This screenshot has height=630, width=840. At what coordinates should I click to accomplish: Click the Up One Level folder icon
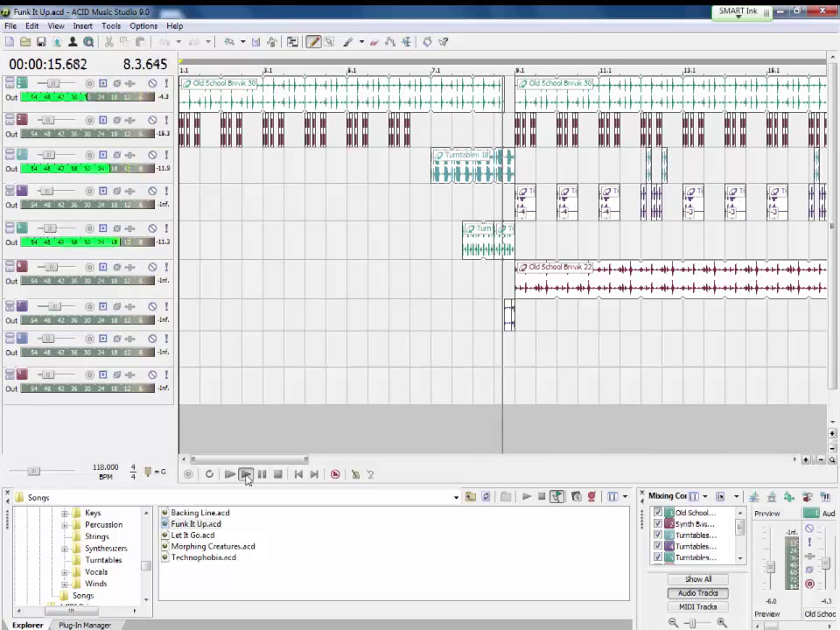470,497
